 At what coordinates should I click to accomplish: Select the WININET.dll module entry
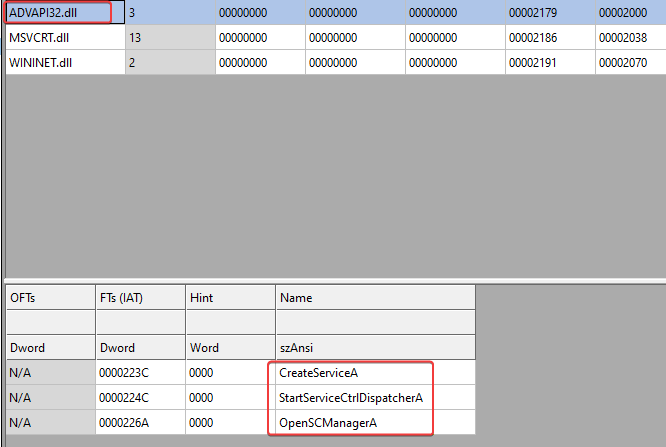click(65, 62)
